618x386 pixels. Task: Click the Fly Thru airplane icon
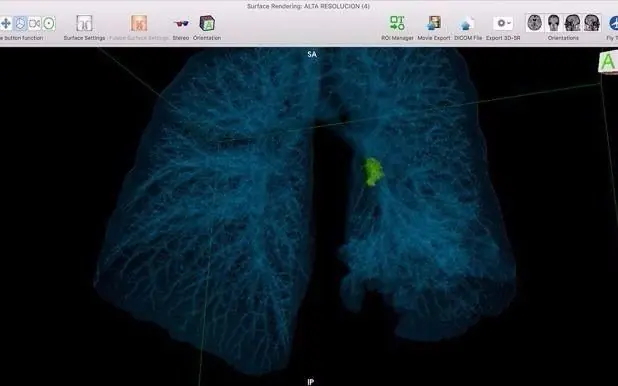(x=613, y=23)
